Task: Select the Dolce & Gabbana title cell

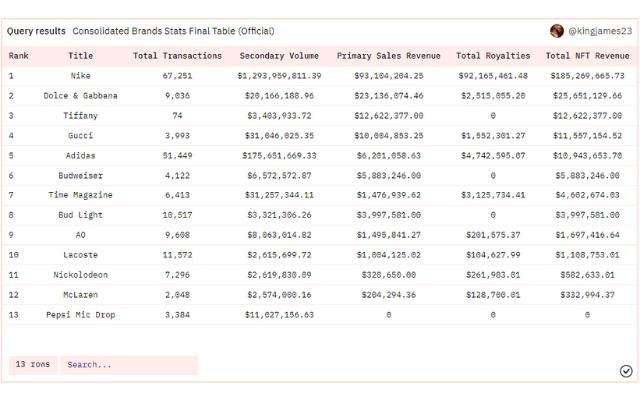Action: [81, 96]
